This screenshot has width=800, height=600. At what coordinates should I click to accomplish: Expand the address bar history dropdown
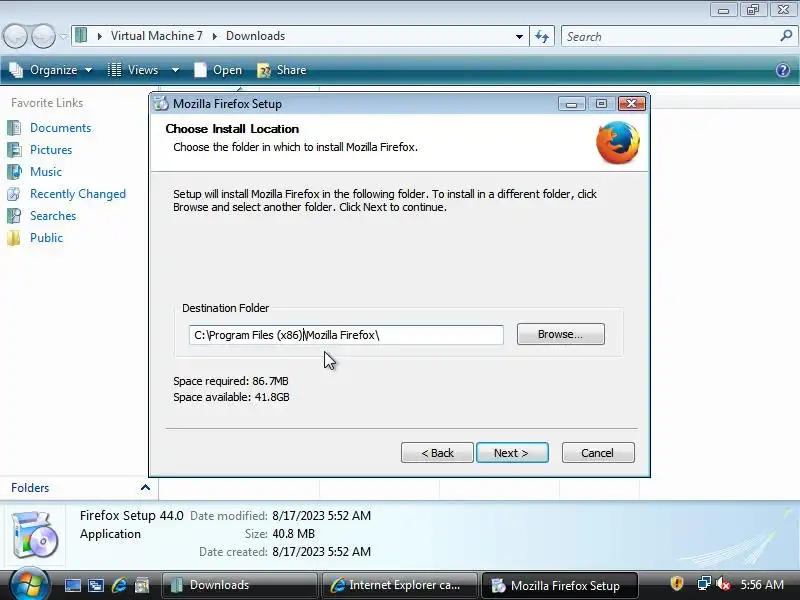(x=519, y=36)
